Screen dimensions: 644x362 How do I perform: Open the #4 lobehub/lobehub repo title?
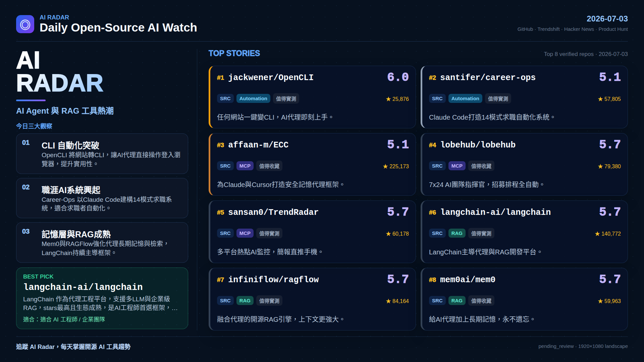click(478, 145)
